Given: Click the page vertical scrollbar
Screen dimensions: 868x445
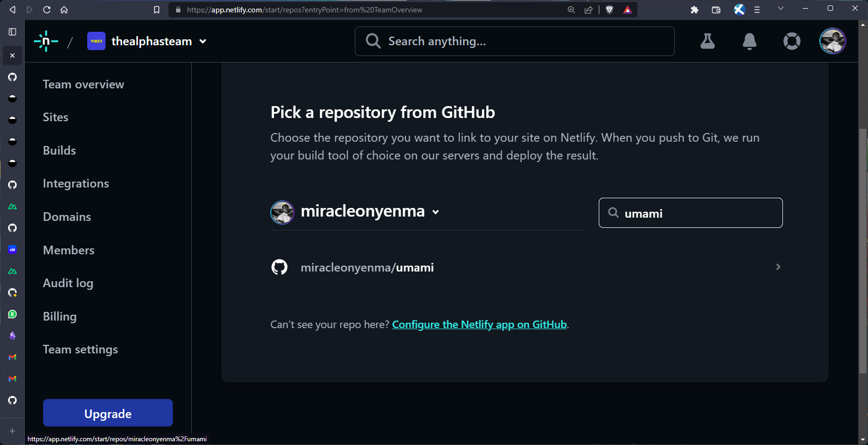Looking at the screenshot, I should [863, 251].
